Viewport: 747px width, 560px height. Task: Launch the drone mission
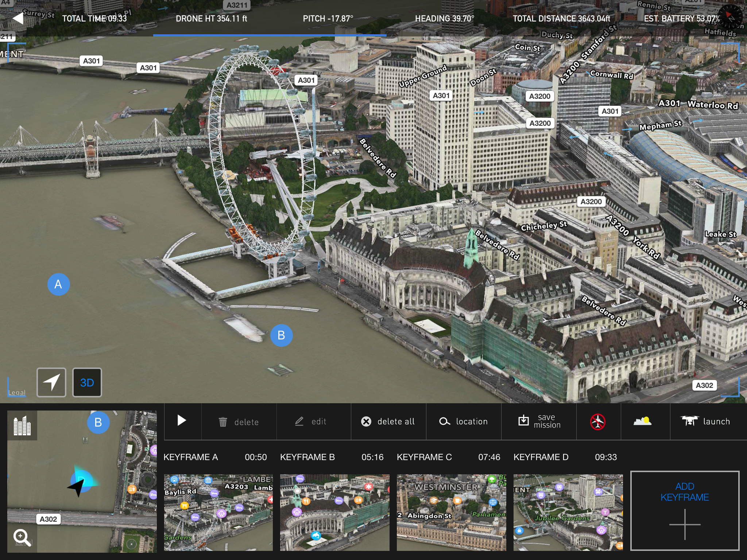tap(706, 421)
